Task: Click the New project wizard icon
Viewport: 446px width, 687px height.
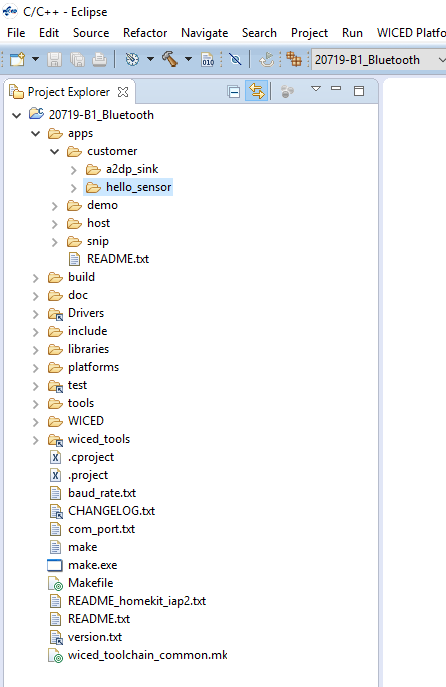Action: [18, 60]
